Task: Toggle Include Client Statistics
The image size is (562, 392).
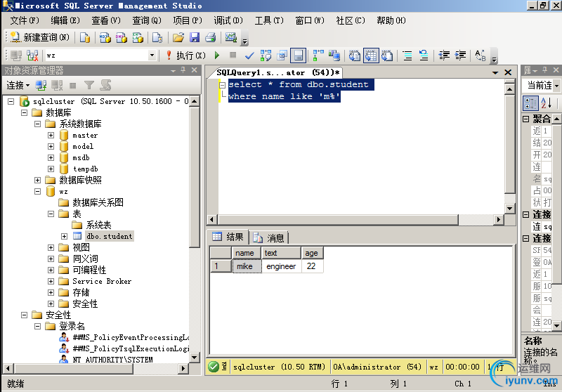Action: pos(334,55)
